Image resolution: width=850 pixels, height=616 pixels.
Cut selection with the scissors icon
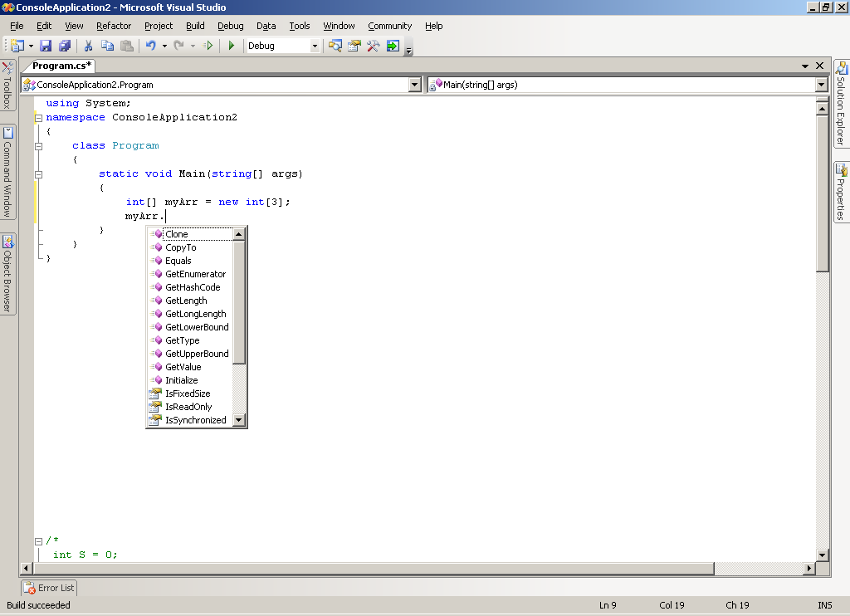pyautogui.click(x=88, y=46)
